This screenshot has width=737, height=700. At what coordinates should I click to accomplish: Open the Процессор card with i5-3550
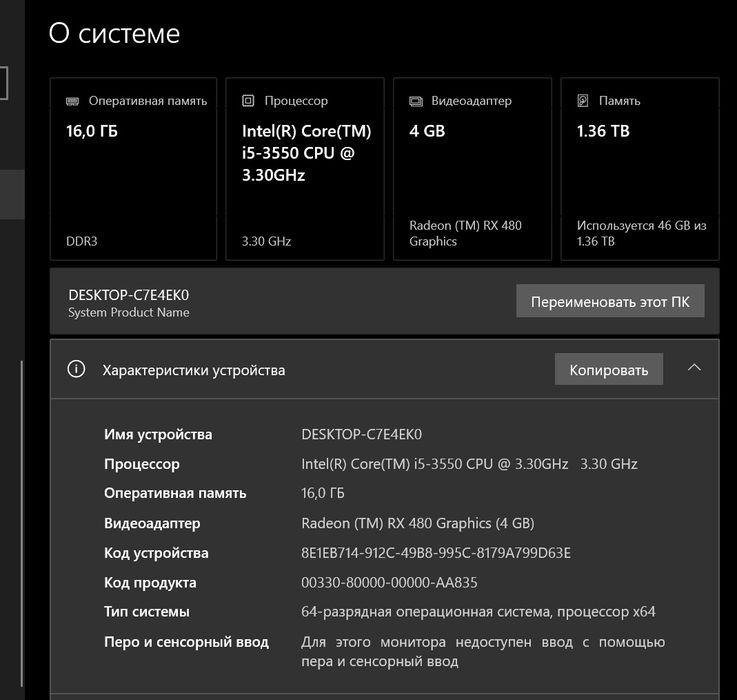[x=305, y=169]
